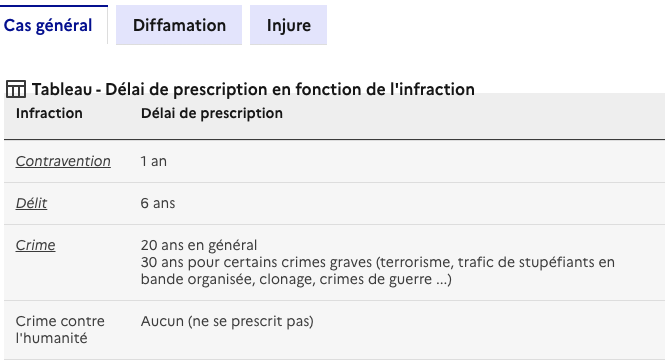Click the 'crimes de guerre' text

[369, 279]
